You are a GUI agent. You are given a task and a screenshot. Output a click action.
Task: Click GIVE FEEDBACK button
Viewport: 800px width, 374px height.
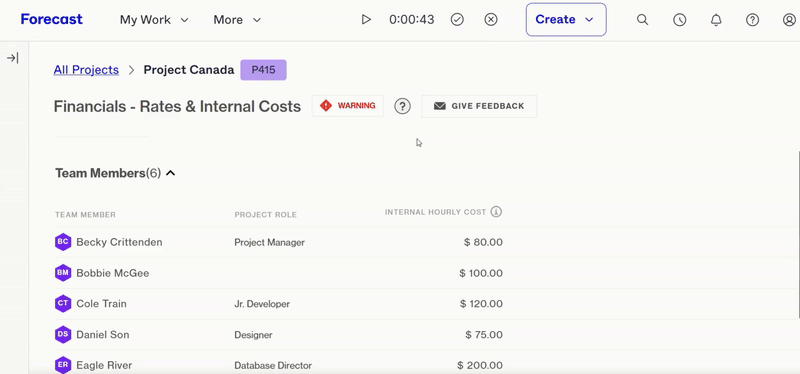tap(479, 106)
